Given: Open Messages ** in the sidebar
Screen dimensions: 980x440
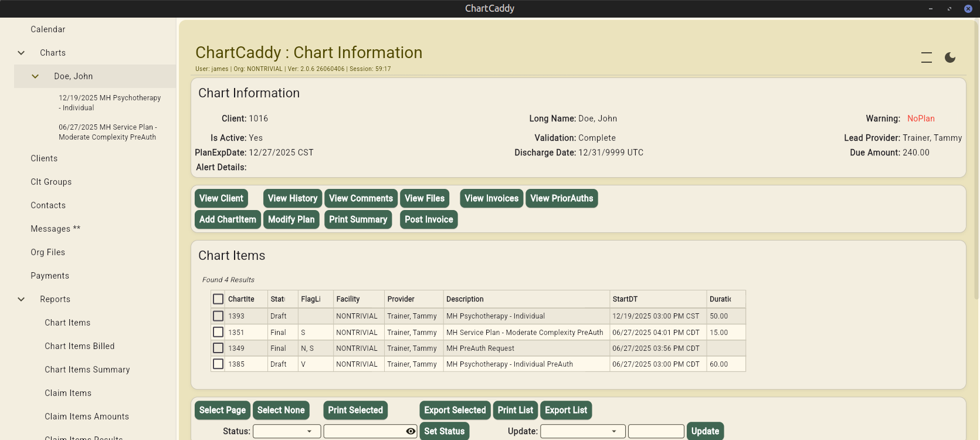Looking at the screenshot, I should 56,229.
